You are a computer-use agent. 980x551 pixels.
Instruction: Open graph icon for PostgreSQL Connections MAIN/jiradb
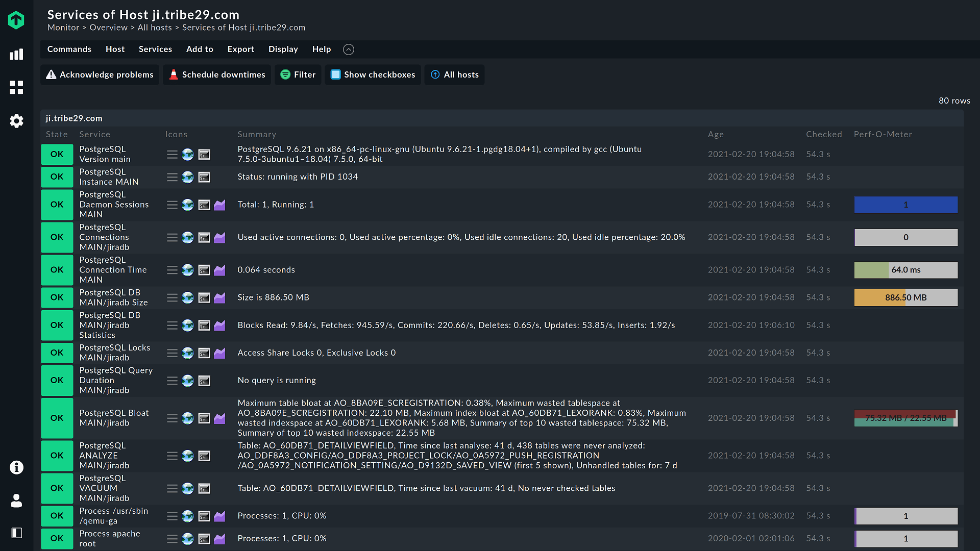tap(219, 237)
